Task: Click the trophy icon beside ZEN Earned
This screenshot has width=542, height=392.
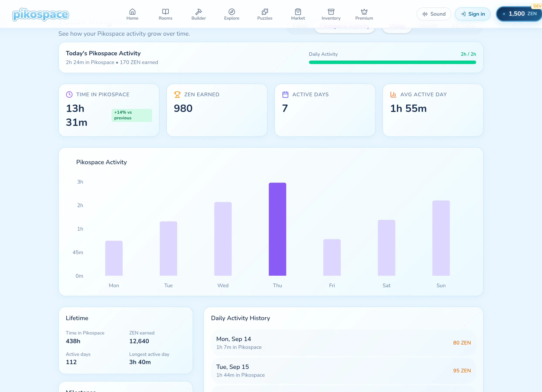Action: click(x=177, y=94)
